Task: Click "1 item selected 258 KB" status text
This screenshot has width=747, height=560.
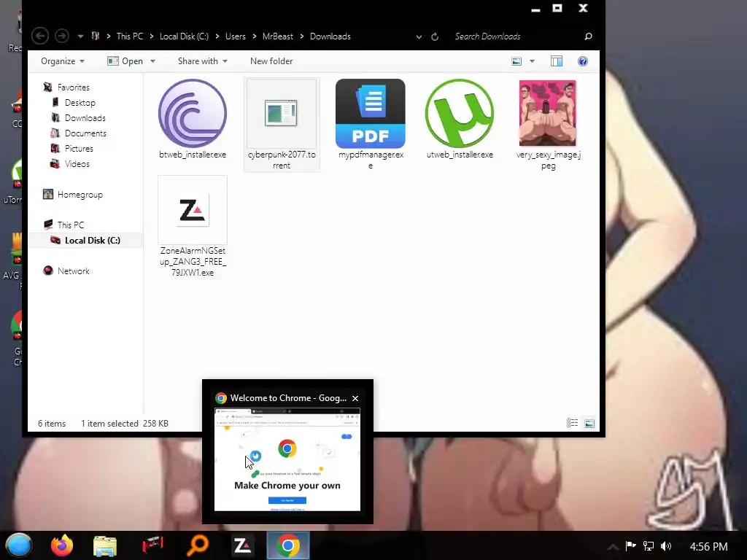Action: pyautogui.click(x=124, y=424)
